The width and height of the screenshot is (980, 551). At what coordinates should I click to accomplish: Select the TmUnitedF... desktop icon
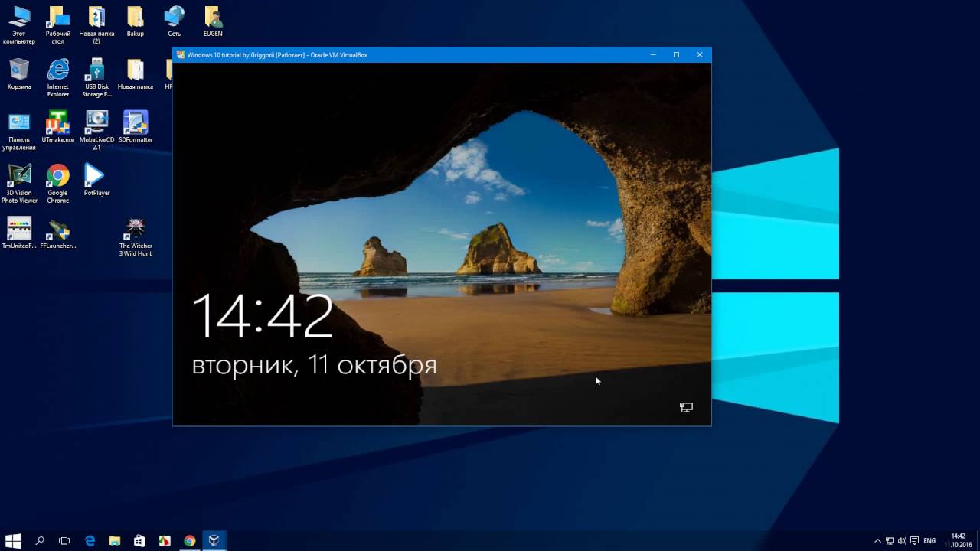pos(19,233)
